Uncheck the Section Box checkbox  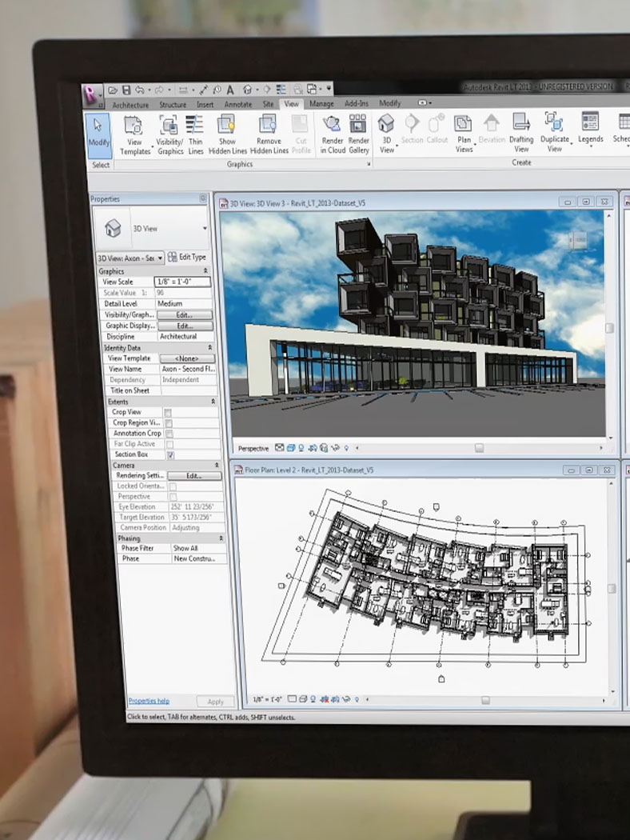pos(170,455)
